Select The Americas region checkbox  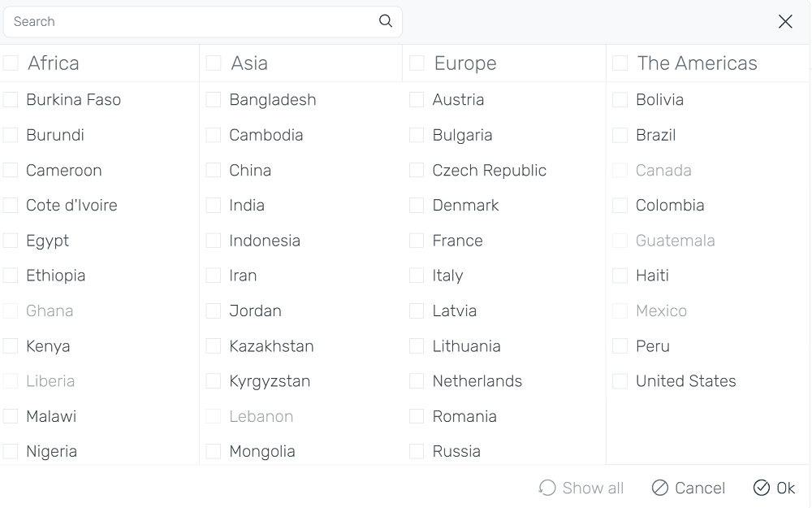[620, 63]
